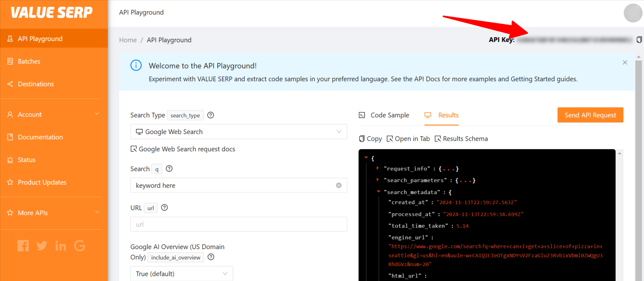
Task: Dismiss the welcome banner
Action: point(625,62)
